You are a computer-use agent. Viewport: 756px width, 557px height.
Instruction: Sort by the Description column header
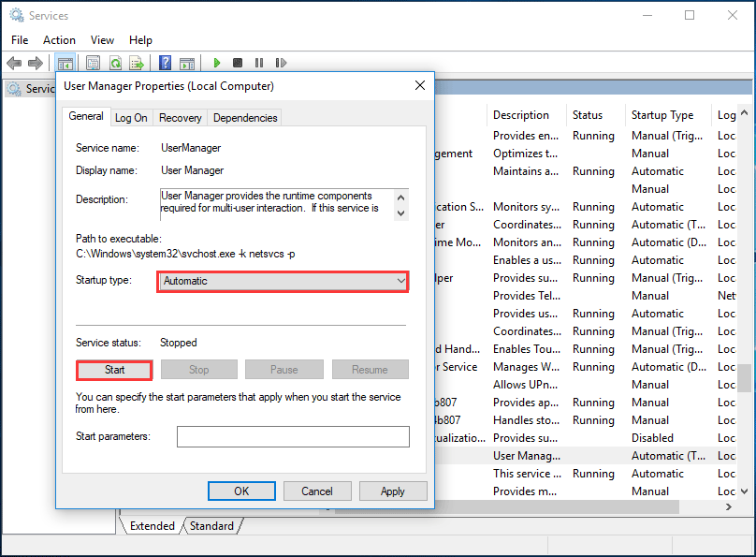(x=527, y=115)
